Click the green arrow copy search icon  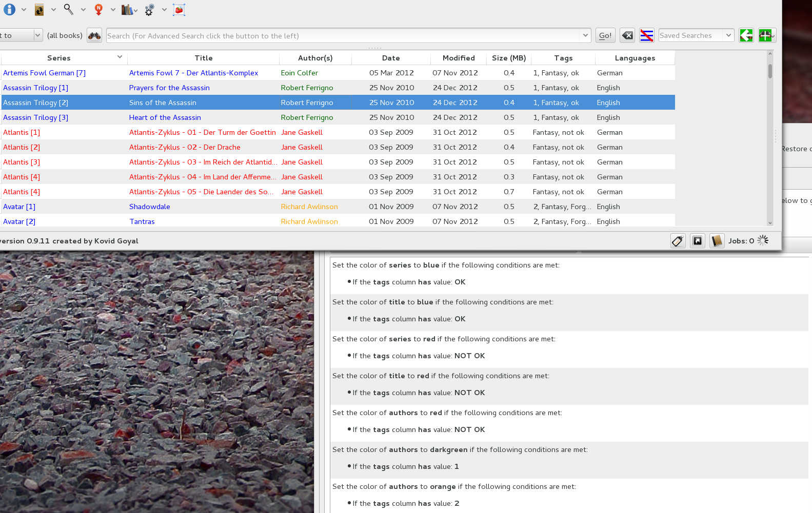[x=746, y=35]
